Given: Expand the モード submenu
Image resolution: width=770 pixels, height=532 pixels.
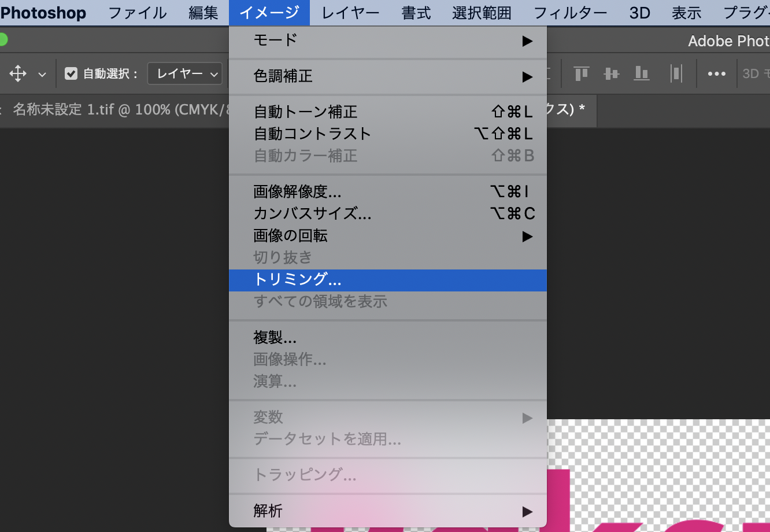Looking at the screenshot, I should [x=387, y=40].
